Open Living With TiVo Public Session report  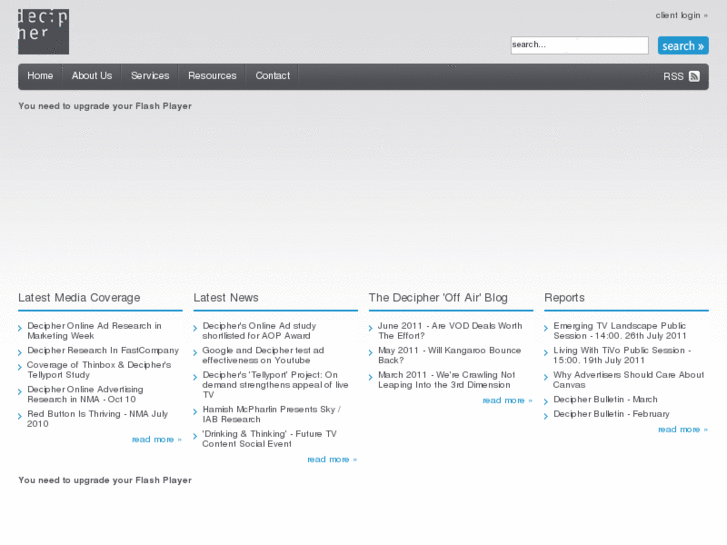coord(622,355)
